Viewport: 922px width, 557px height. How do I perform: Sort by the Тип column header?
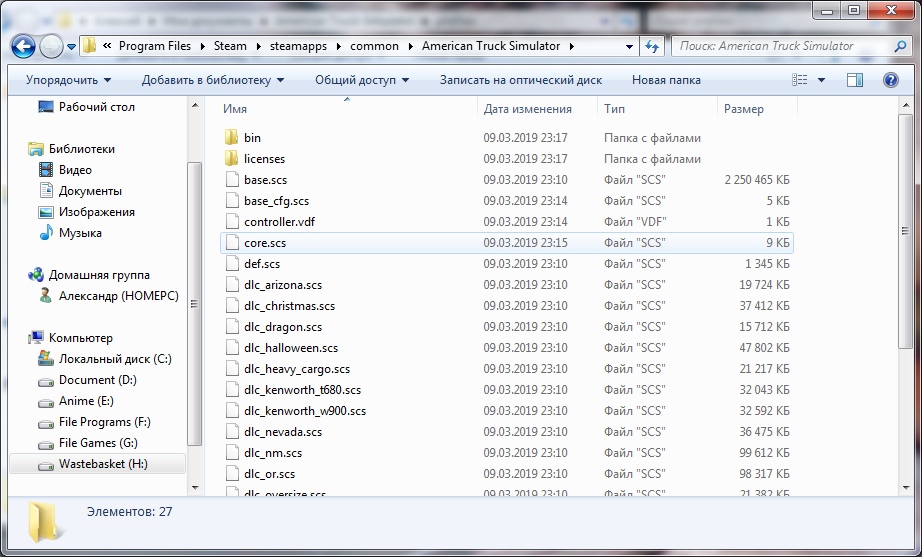click(657, 109)
